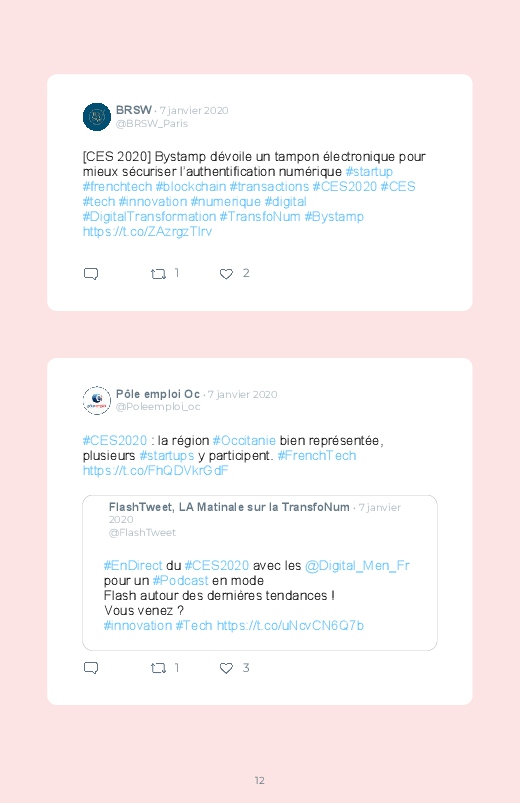Like the Pôle emploi Oc tweet
The image size is (520, 803).
point(226,668)
